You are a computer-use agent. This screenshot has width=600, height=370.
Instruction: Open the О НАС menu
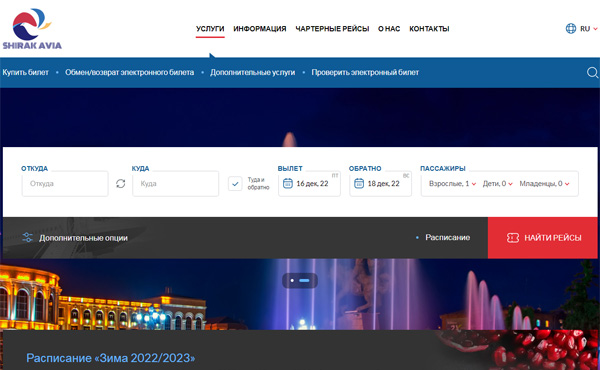click(389, 29)
